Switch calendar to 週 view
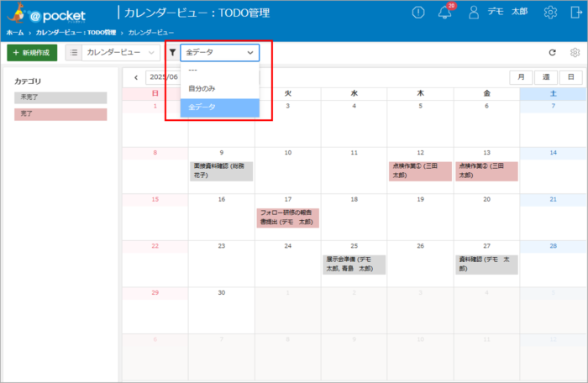This screenshot has width=588, height=383. 547,77
